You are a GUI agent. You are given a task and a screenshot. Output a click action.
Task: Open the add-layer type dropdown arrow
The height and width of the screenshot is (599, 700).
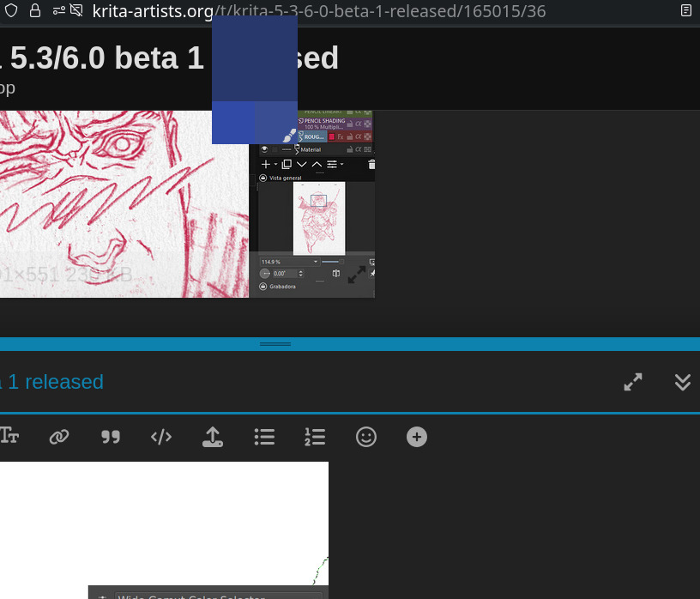point(275,165)
